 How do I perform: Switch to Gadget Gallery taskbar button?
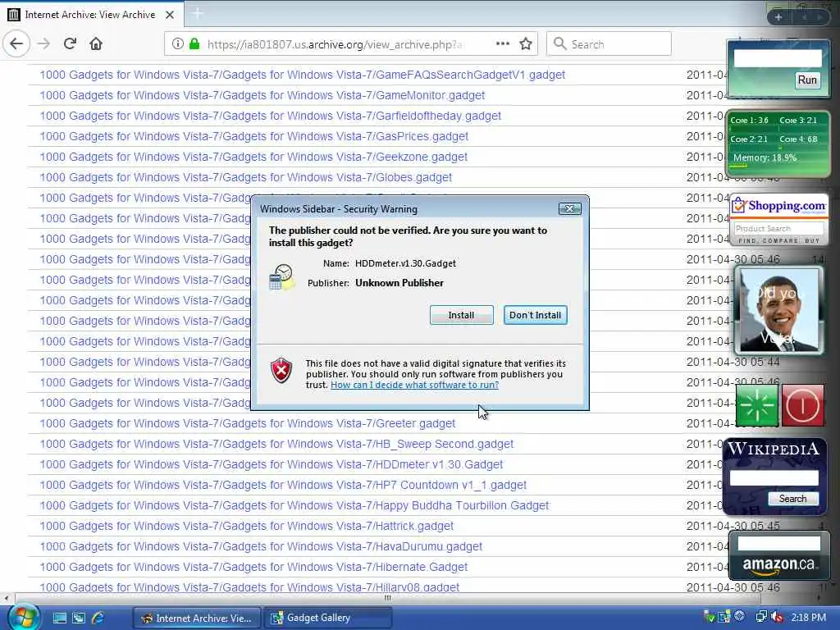click(x=328, y=619)
